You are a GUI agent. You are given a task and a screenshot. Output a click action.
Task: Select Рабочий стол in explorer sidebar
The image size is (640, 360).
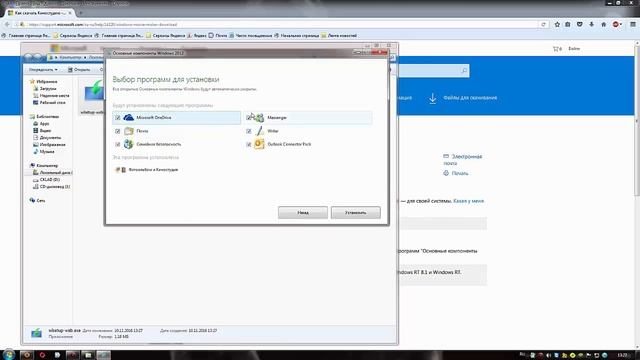(x=49, y=103)
